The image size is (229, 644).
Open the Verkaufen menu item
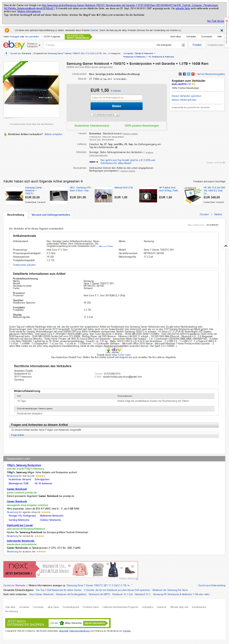191,37
